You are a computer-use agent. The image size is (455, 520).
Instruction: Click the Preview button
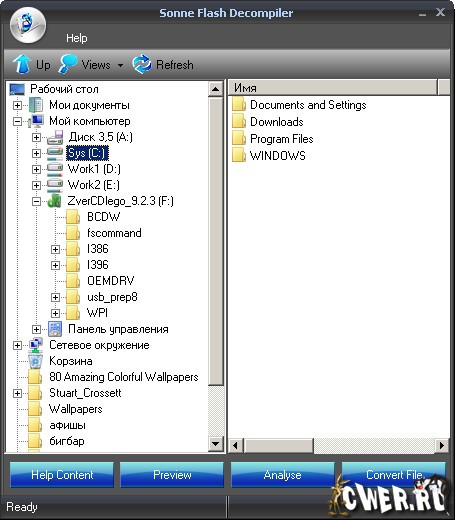(x=172, y=475)
